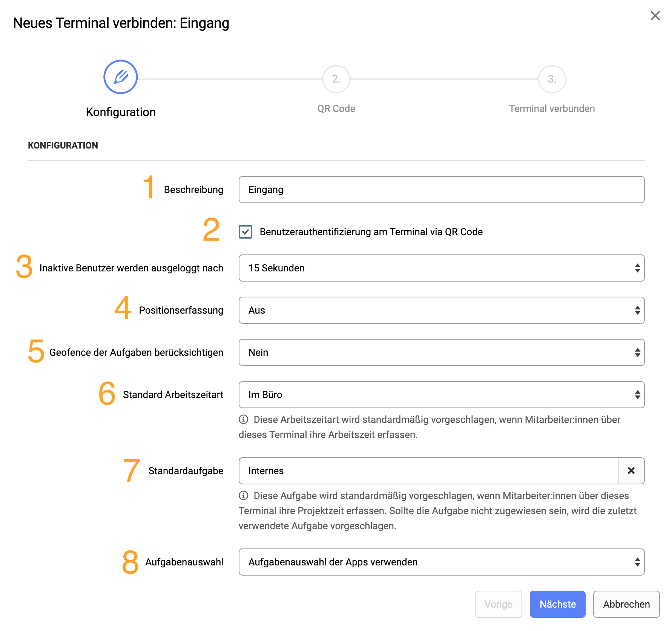672x631 pixels.
Task: Click the Geofence der Aufgaben berücksichtigen label
Action: coord(136,352)
